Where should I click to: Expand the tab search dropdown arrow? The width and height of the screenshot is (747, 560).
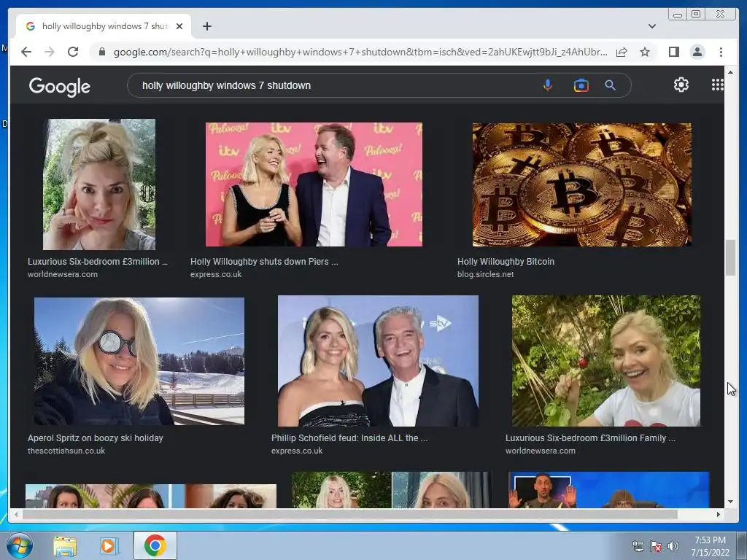(x=651, y=26)
